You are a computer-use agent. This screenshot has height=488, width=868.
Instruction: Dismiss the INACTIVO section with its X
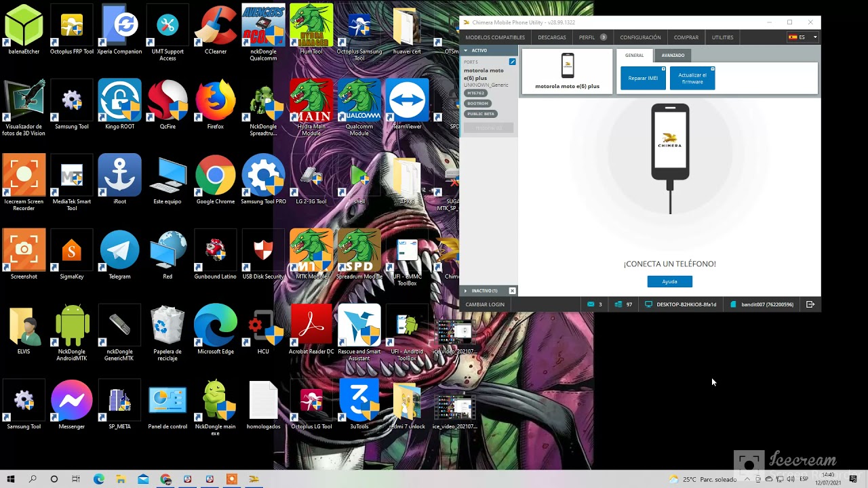click(x=512, y=291)
